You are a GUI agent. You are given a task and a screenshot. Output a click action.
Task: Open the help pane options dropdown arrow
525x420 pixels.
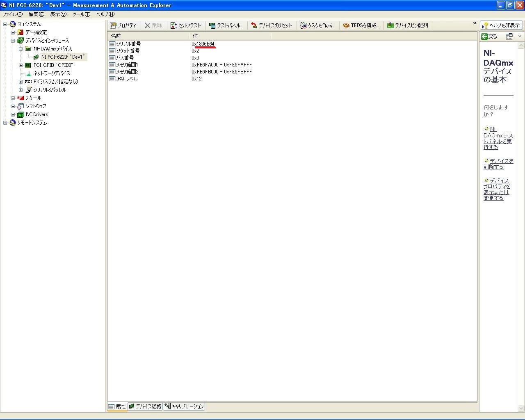[x=520, y=37]
